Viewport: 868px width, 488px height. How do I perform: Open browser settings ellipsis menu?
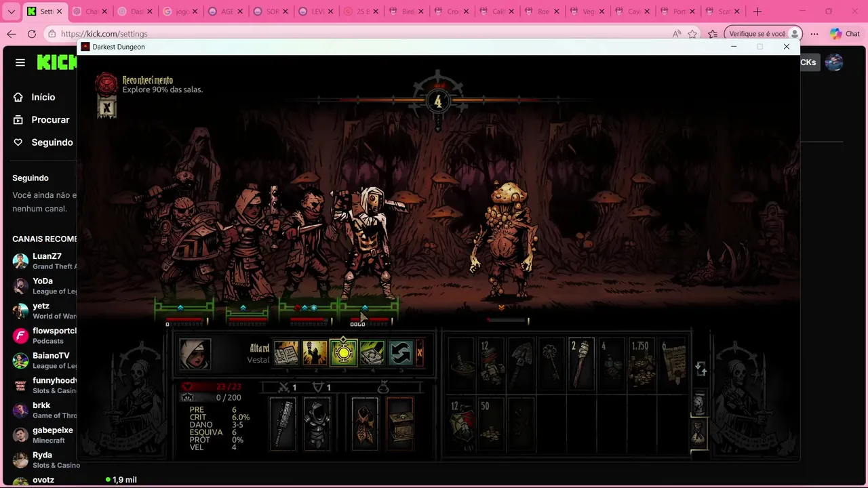pos(814,34)
